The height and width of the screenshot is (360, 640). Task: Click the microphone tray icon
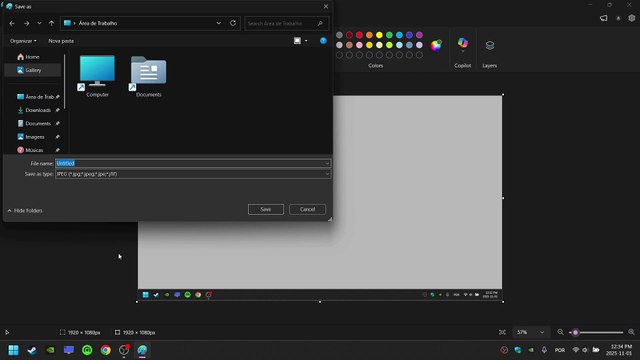(x=544, y=350)
